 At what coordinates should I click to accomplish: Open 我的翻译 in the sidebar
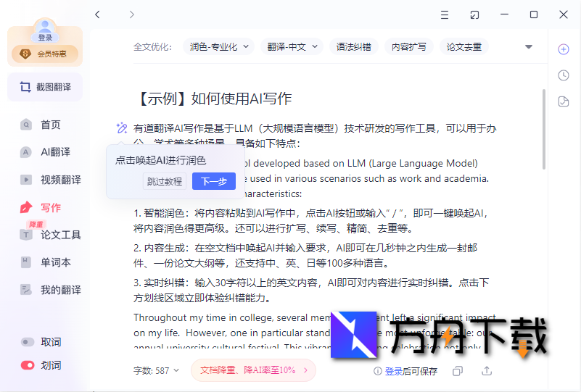tap(50, 290)
